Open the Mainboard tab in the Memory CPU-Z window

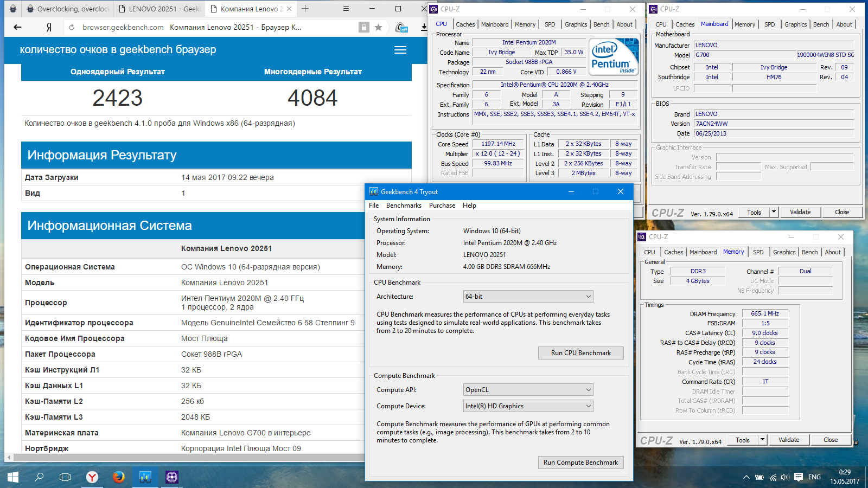pos(703,252)
